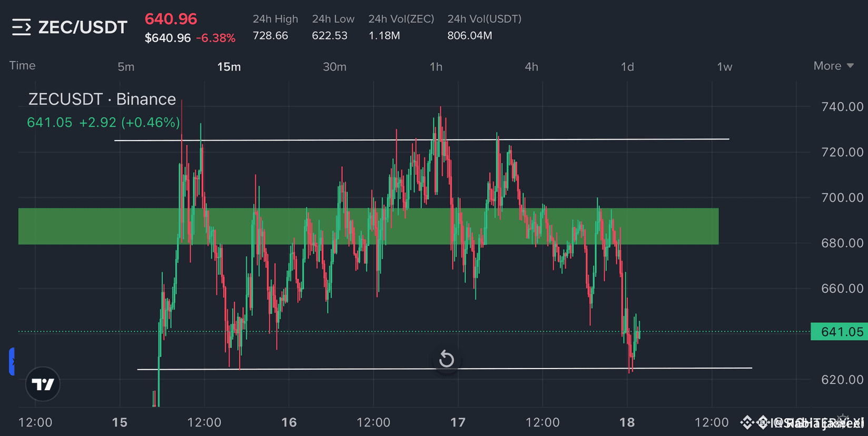
Task: Click the 680.00 price axis label
Action: (843, 243)
